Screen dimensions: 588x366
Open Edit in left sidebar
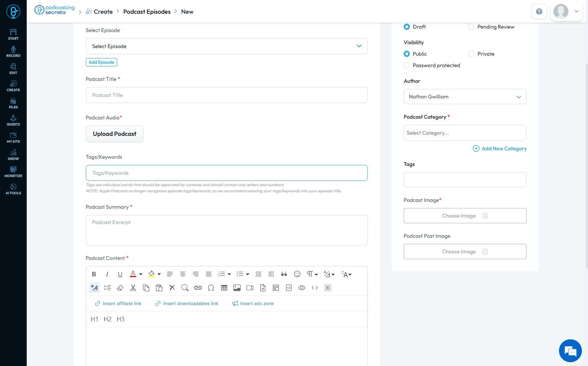pos(13,69)
